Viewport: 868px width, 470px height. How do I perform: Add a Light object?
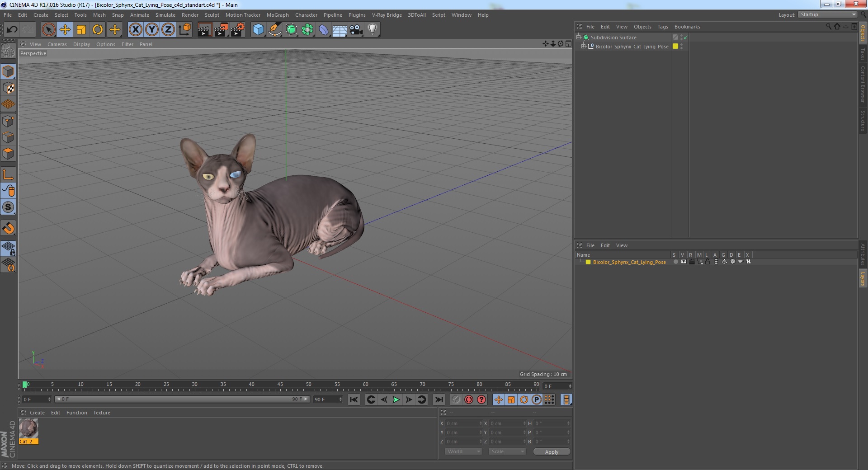tap(373, 30)
